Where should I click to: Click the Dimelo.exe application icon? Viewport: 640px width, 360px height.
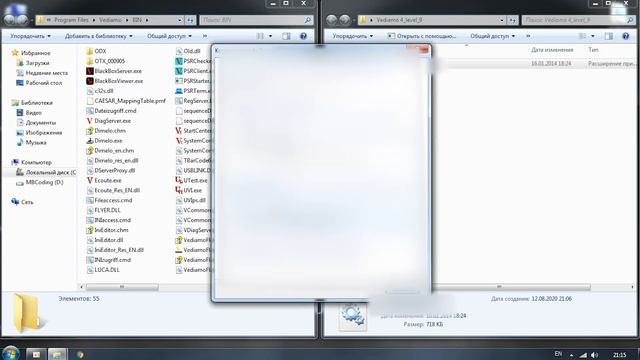[90, 140]
